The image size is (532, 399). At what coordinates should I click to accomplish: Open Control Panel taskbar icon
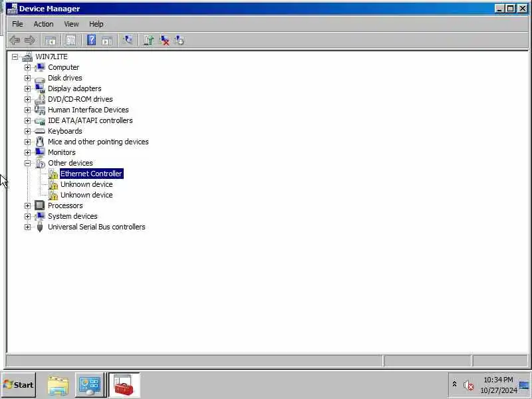tap(90, 385)
